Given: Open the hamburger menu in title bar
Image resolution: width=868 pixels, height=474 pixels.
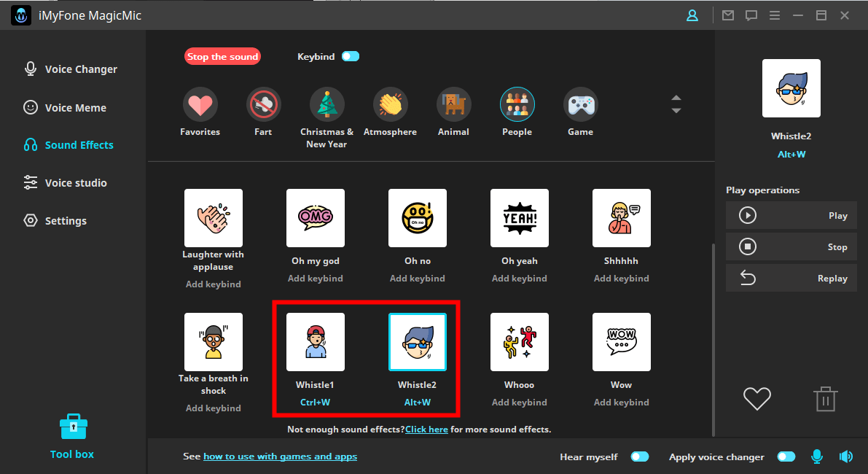Looking at the screenshot, I should click(x=775, y=15).
